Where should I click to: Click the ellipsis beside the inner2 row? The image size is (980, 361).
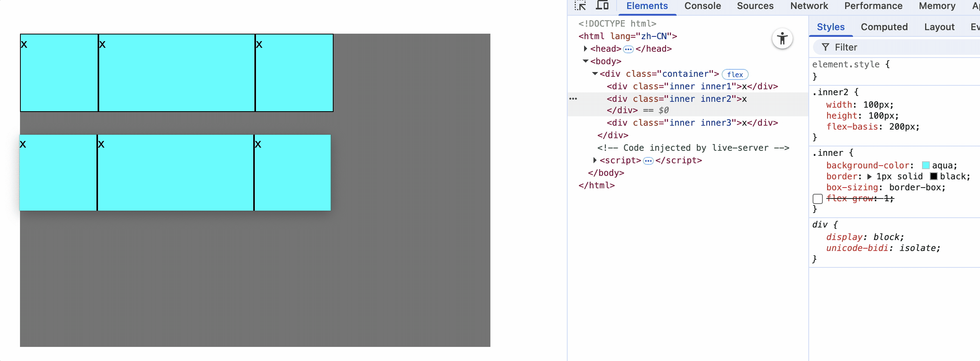tap(573, 99)
